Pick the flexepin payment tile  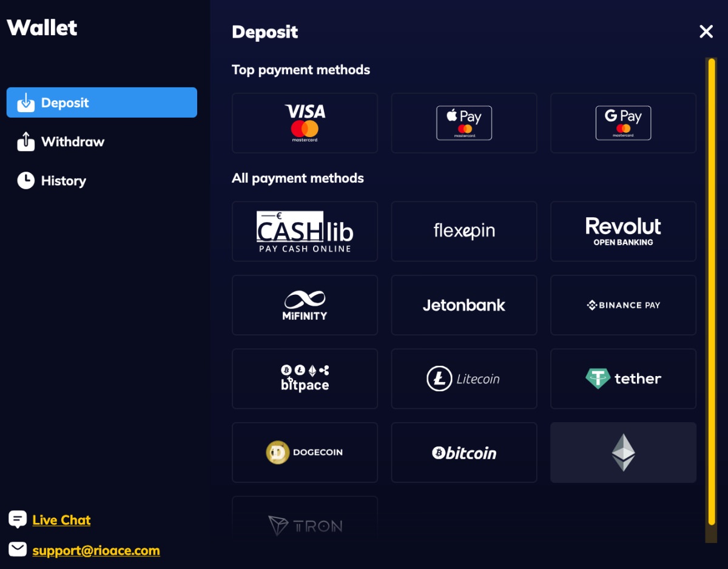tap(464, 232)
